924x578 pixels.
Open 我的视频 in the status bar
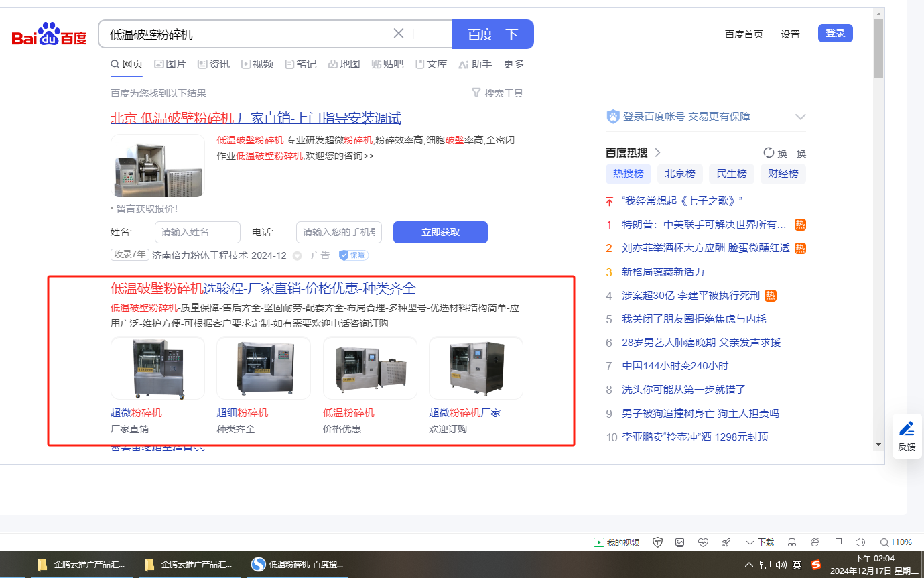point(616,542)
